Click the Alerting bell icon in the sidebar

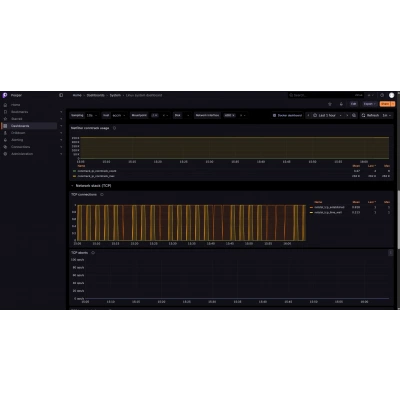coord(5,140)
